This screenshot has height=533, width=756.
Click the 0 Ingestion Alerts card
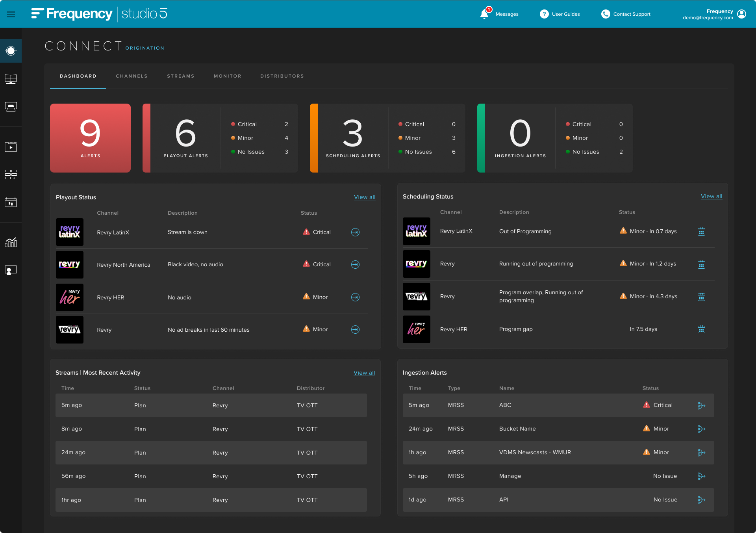[555, 138]
